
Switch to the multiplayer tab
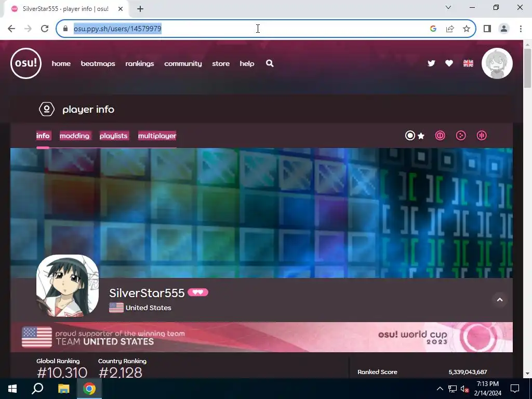coord(157,136)
